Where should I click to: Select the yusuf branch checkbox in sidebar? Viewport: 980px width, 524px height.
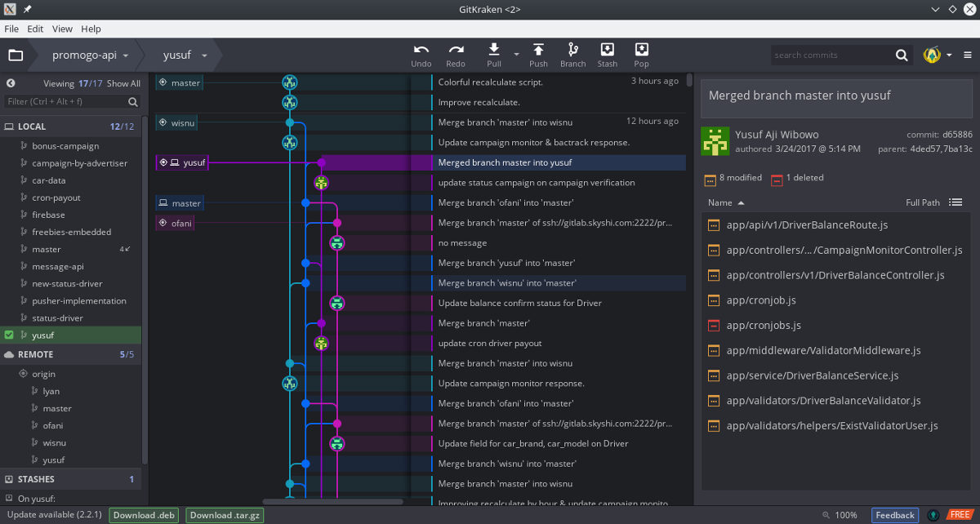pyautogui.click(x=7, y=335)
